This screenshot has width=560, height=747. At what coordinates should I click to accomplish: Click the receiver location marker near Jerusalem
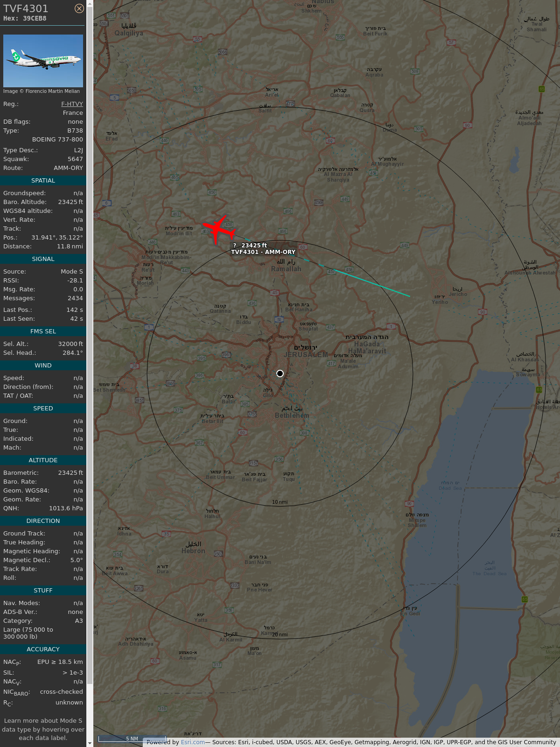[280, 373]
